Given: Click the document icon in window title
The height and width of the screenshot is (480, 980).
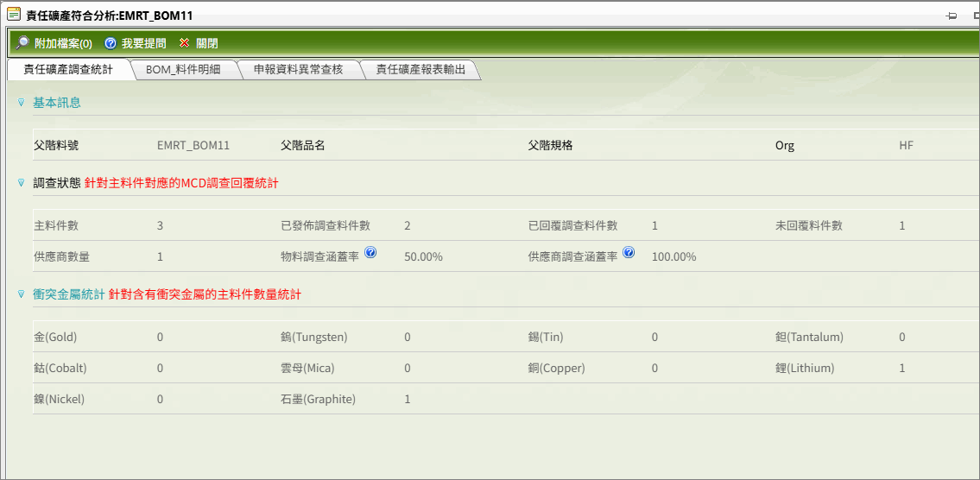Looking at the screenshot, I should coord(13,14).
